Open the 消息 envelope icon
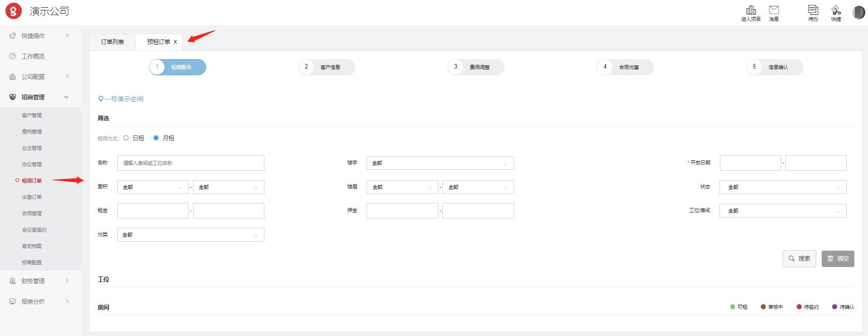The image size is (868, 336). click(x=774, y=10)
